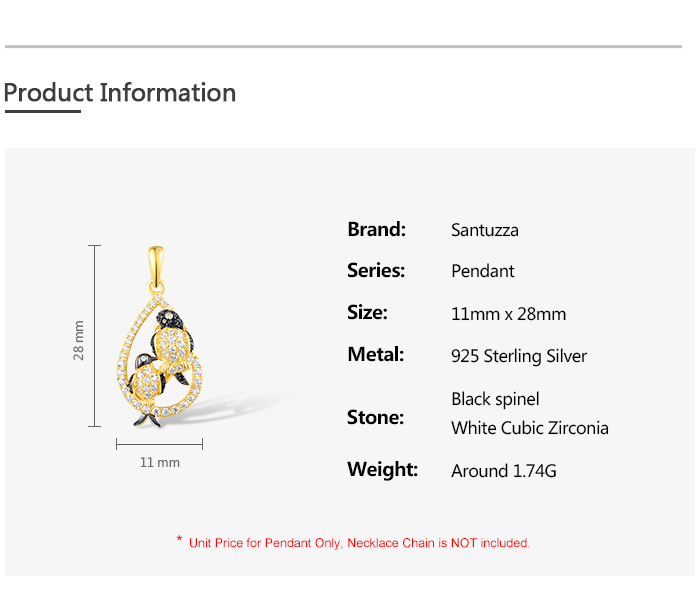Click the Series: field label
The height and width of the screenshot is (615, 700).
376,270
